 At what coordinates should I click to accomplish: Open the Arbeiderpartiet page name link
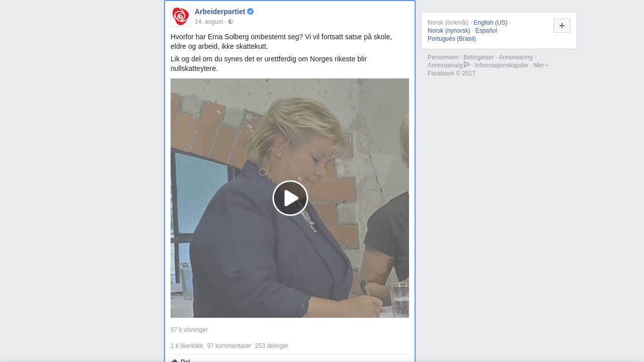[220, 12]
